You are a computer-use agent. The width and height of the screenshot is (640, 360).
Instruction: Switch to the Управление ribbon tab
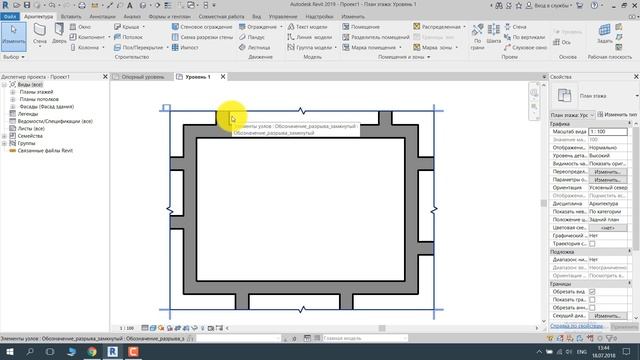pos(283,17)
